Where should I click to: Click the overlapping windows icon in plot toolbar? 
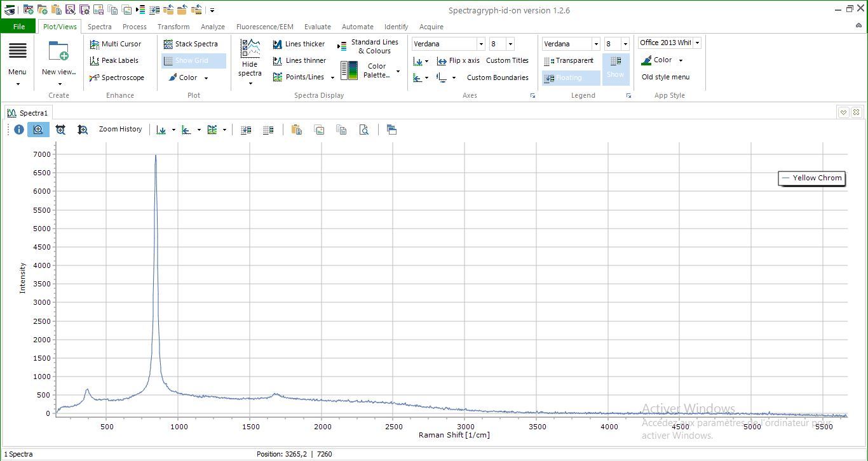391,130
